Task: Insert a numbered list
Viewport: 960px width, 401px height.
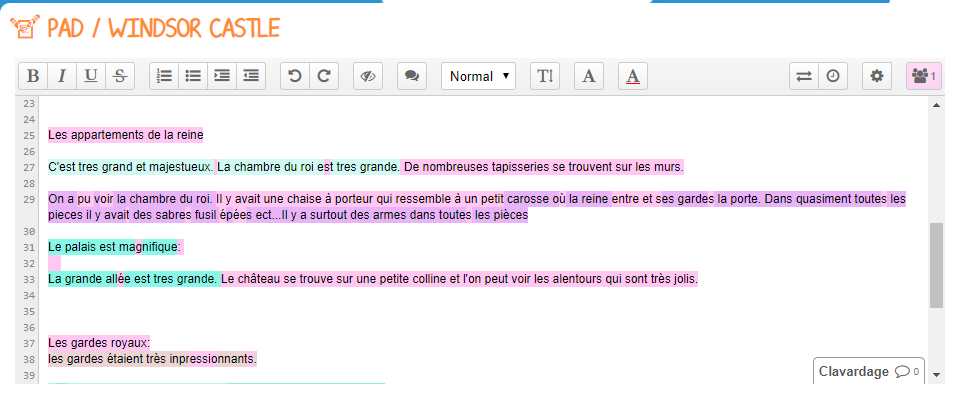Action: pos(164,76)
